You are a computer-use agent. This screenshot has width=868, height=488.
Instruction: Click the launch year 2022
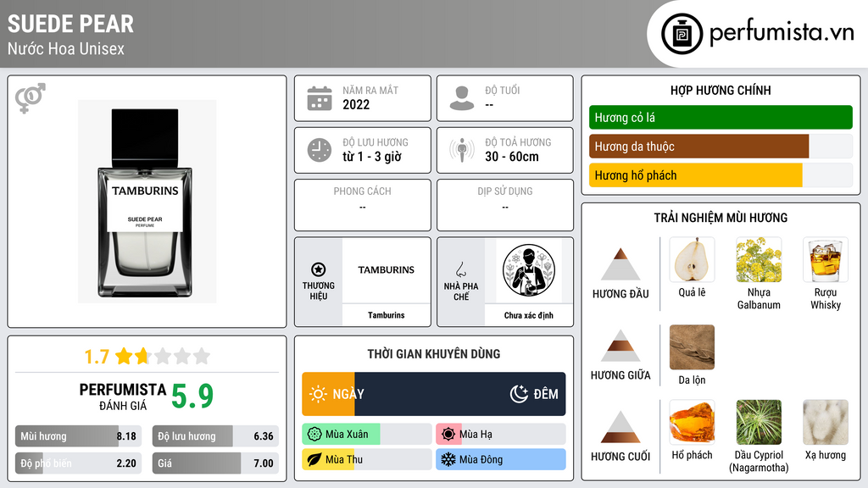(x=356, y=104)
